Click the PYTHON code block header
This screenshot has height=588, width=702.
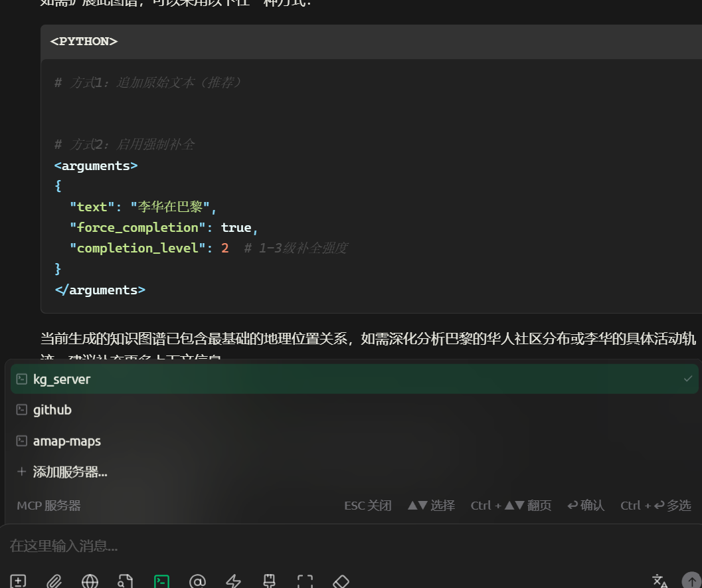[84, 41]
